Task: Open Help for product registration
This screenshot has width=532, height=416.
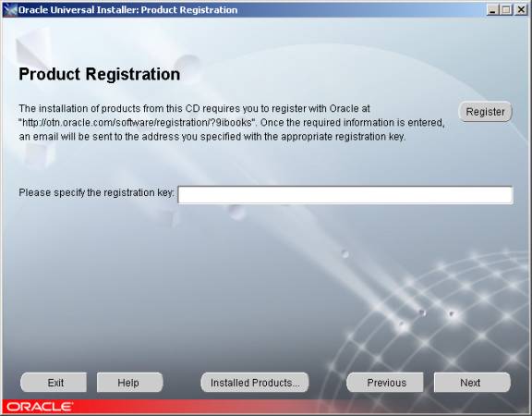Action: click(x=129, y=383)
